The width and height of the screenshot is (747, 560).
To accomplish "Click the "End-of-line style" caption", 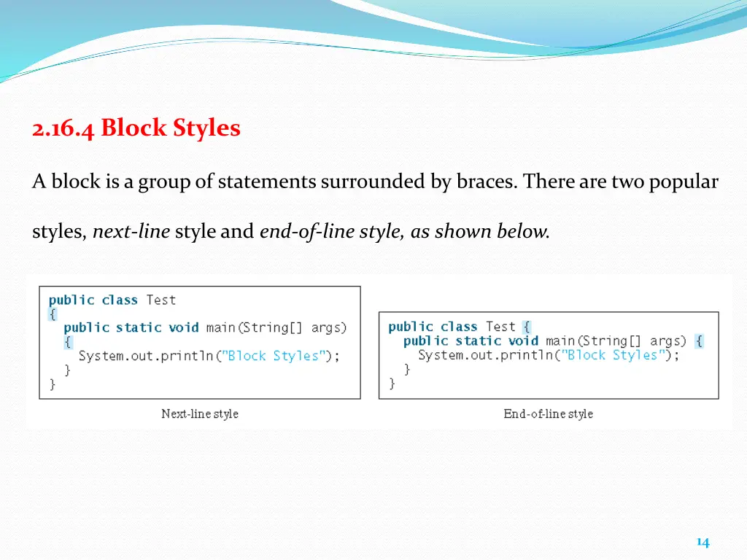I will pyautogui.click(x=548, y=414).
